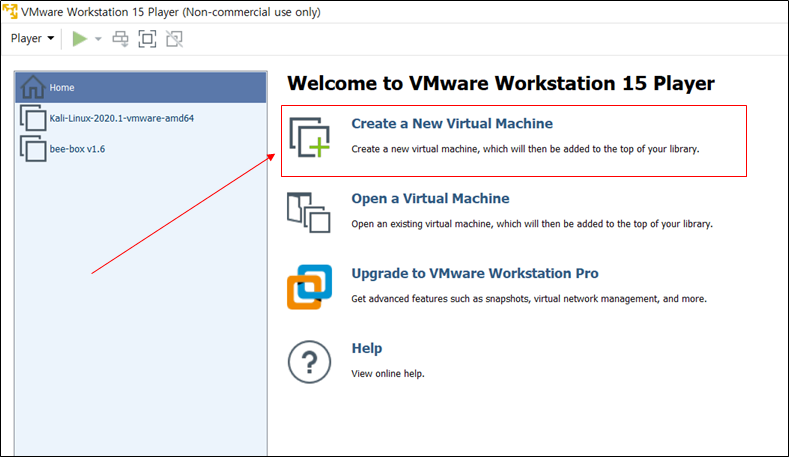Click the Home house icon
This screenshot has width=789, height=457.
[x=33, y=87]
